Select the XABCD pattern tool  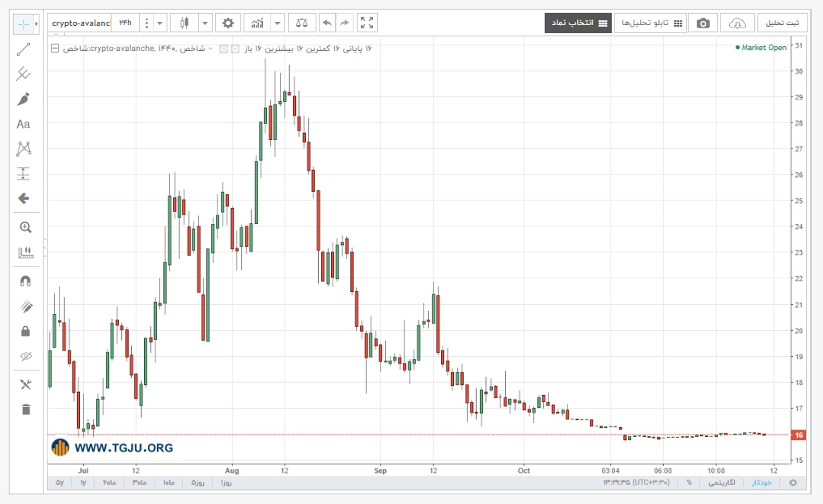click(x=24, y=149)
